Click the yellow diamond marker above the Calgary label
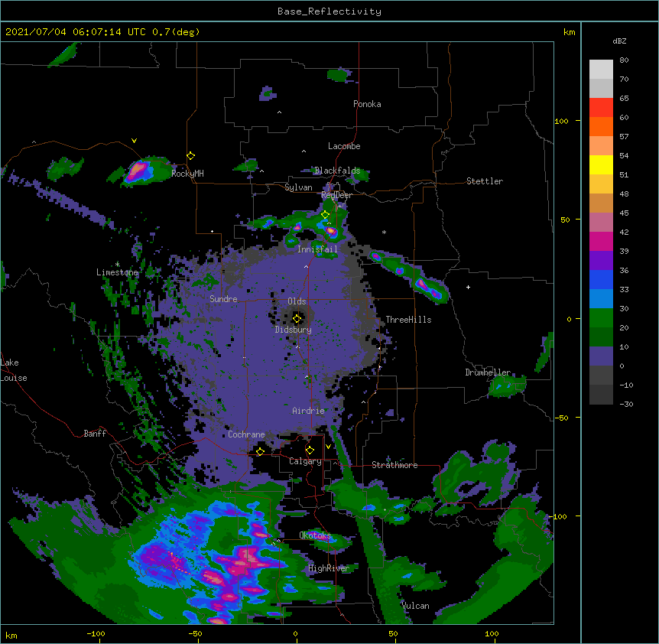659x644 pixels. (310, 450)
